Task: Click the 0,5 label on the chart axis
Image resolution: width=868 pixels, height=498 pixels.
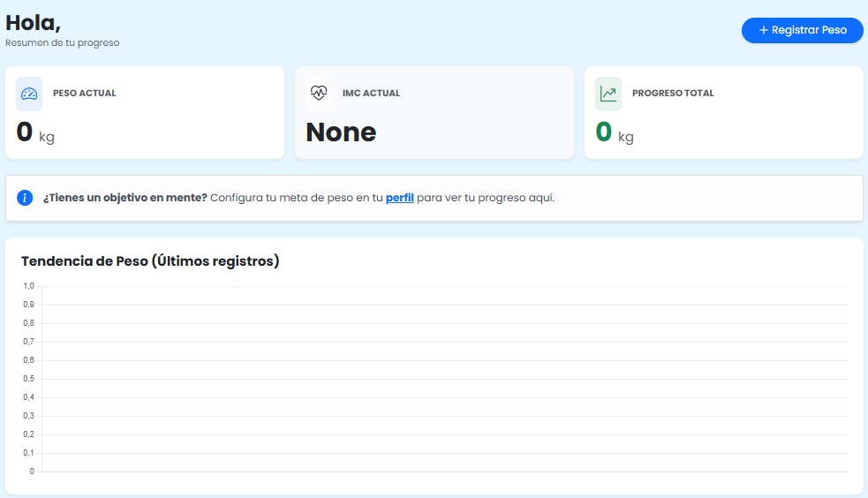Action: (29, 379)
